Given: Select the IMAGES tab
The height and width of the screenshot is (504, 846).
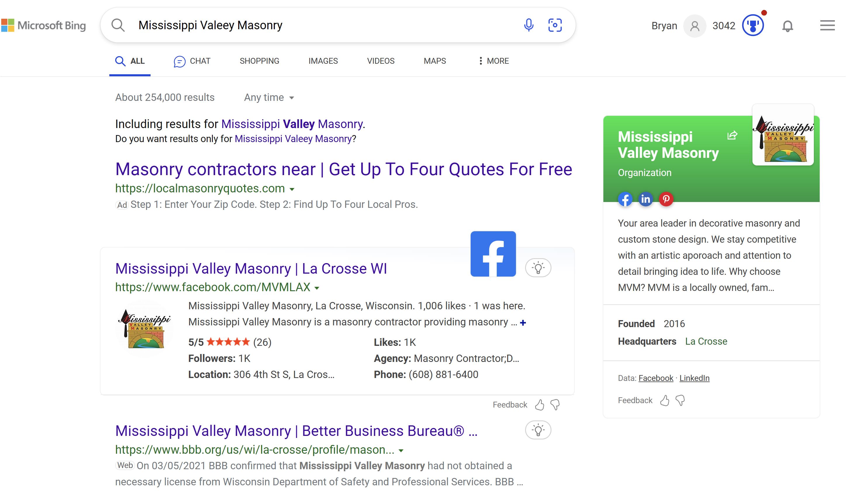Looking at the screenshot, I should coord(323,61).
